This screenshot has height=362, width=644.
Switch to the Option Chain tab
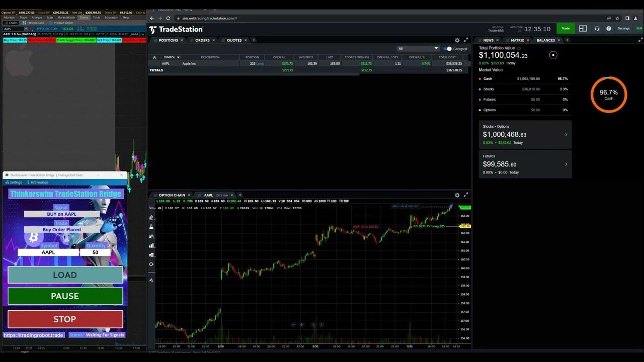[x=172, y=195]
